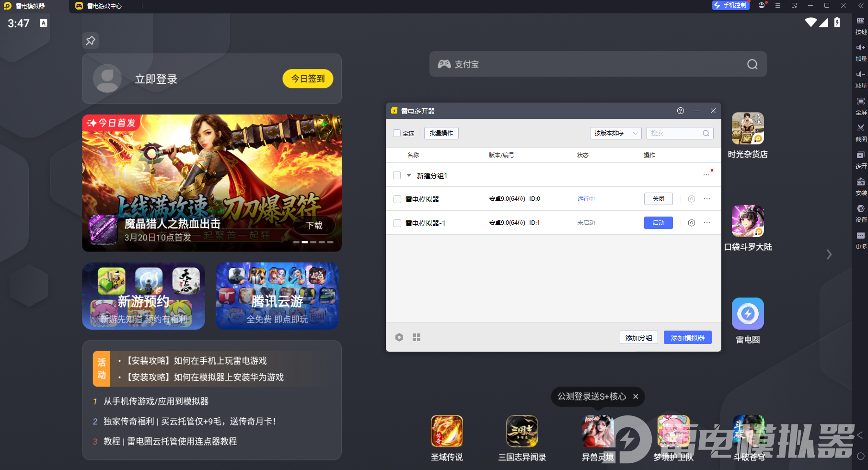Viewport: 868px width, 470px height.
Task: Open the user account icon in title bar
Action: [762, 5]
